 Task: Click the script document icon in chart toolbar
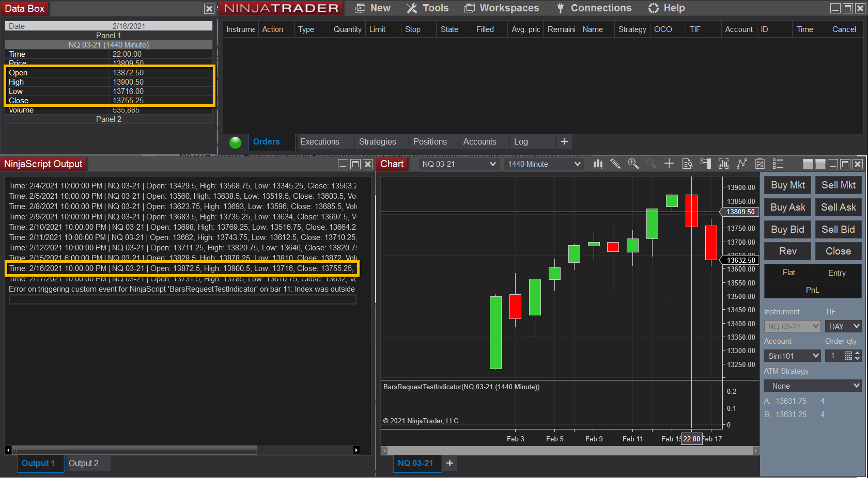[760, 164]
